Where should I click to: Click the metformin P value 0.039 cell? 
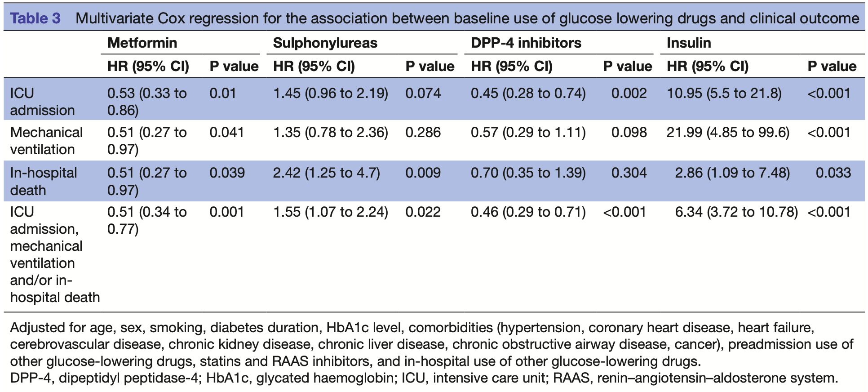point(227,173)
